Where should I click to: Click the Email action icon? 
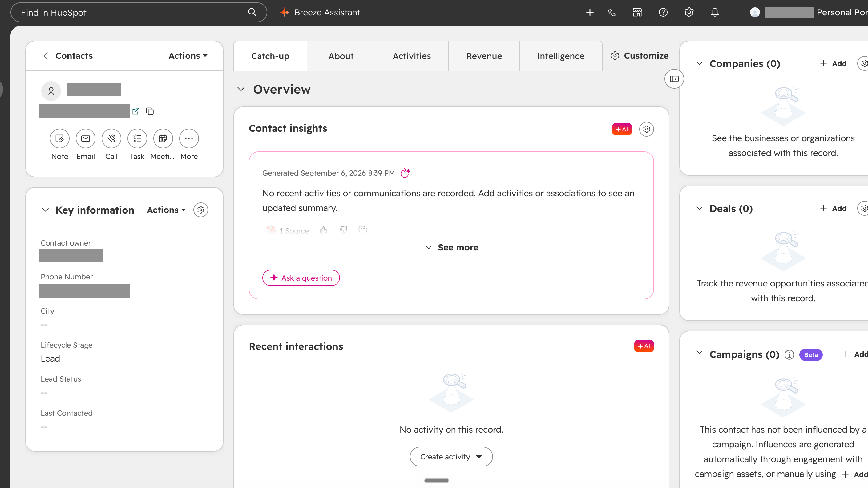86,138
